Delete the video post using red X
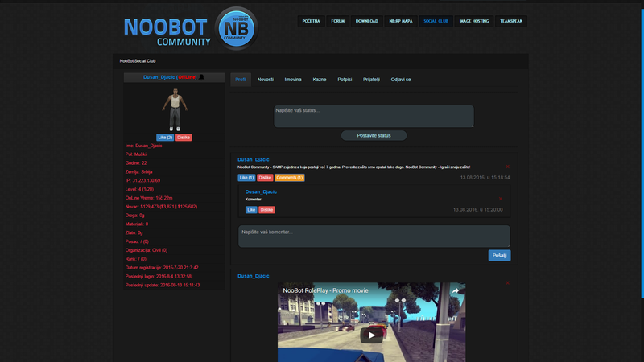This screenshot has width=644, height=362. tap(507, 282)
